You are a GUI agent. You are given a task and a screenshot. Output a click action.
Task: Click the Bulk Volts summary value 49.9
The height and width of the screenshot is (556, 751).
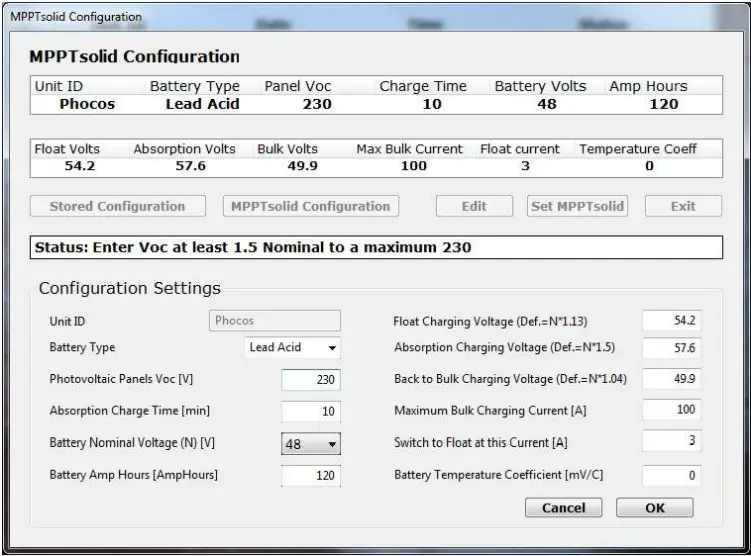pos(302,166)
